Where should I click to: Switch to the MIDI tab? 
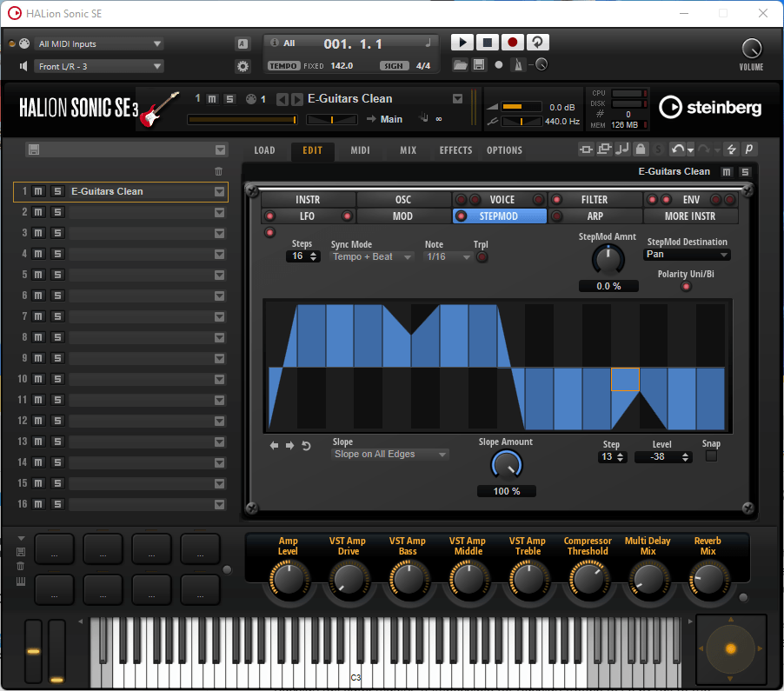click(360, 150)
